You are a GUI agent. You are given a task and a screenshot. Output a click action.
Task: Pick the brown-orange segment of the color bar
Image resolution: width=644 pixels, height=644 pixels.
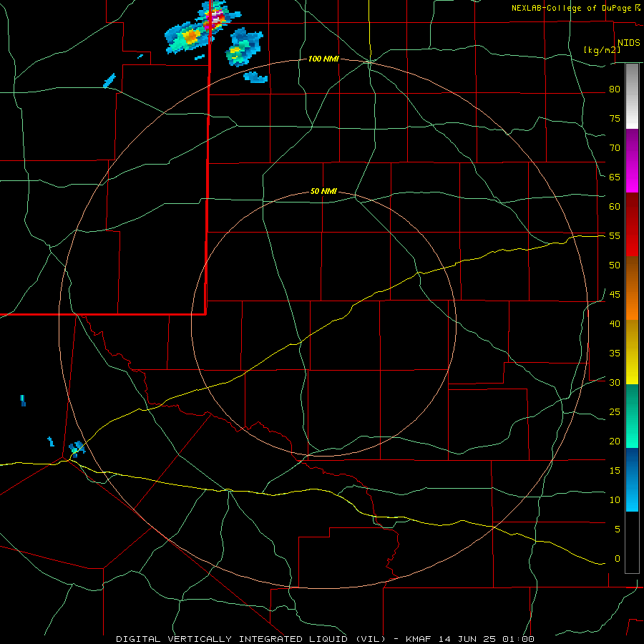pos(632,288)
